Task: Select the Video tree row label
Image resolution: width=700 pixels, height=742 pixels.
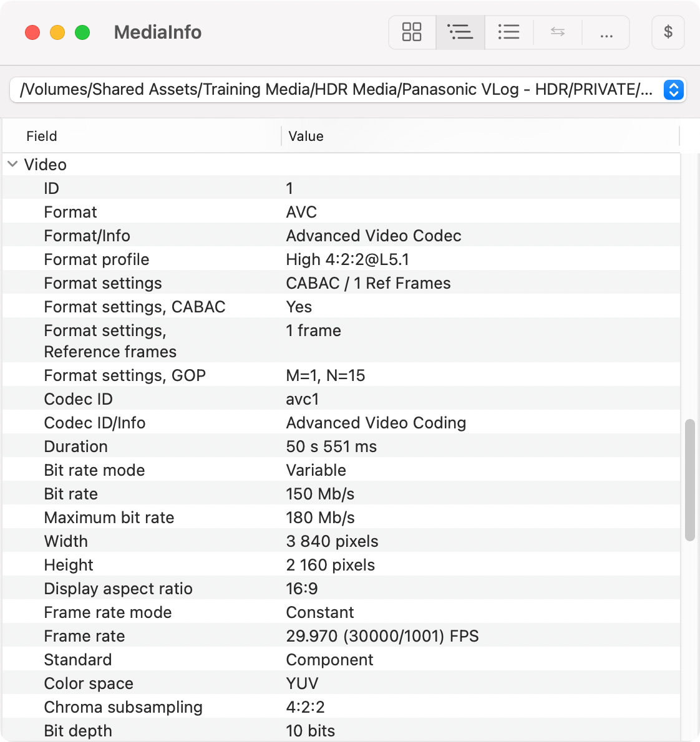Action: [x=46, y=165]
